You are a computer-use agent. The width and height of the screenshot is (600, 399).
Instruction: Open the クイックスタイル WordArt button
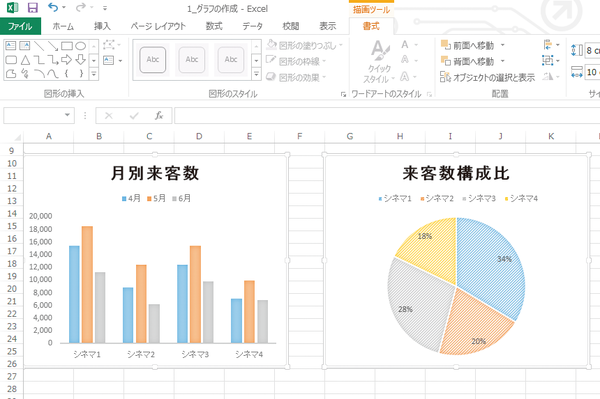click(379, 61)
